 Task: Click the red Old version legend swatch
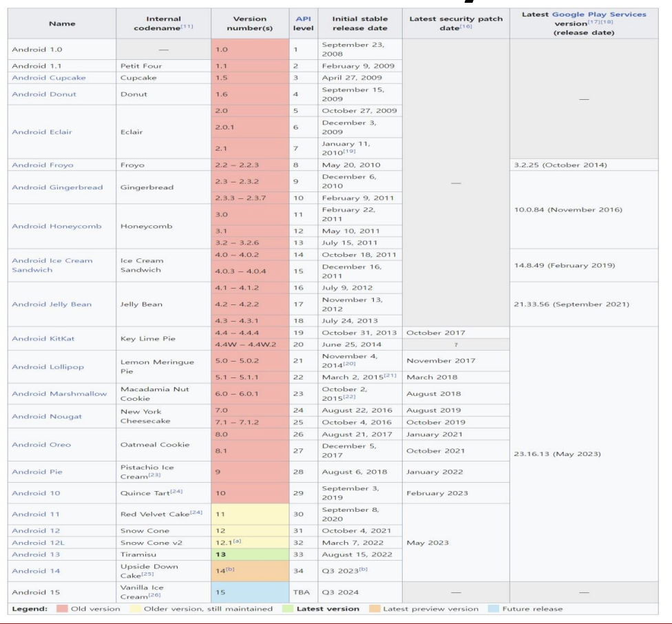[x=62, y=609]
